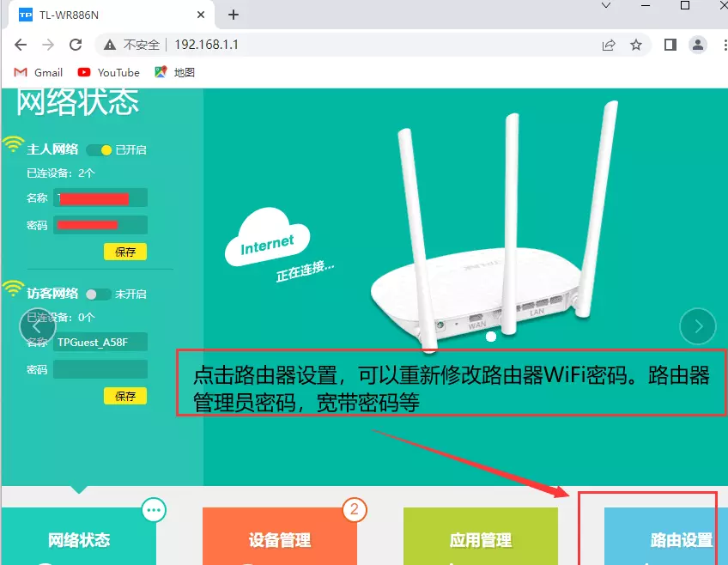Show next slide with right carousel arrow
This screenshot has height=565, width=728.
click(697, 325)
